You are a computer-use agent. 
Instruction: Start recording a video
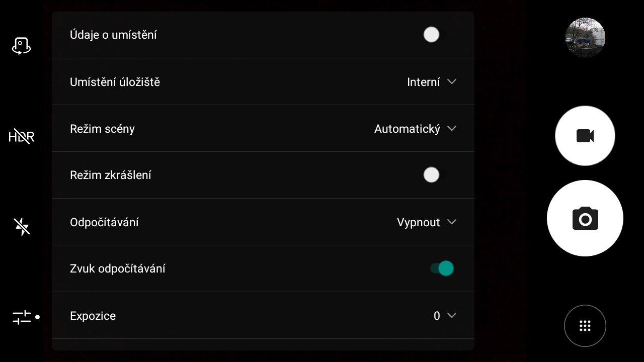click(585, 135)
